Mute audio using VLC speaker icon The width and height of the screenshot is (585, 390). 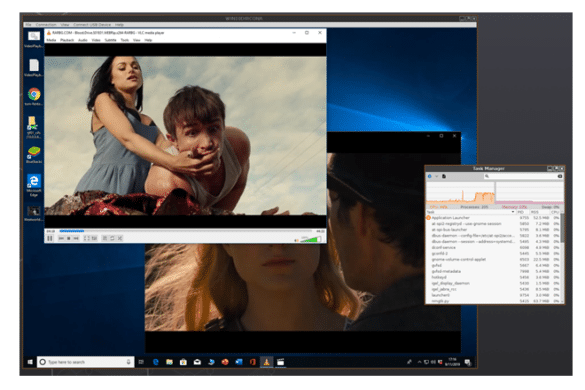pyautogui.click(x=297, y=240)
